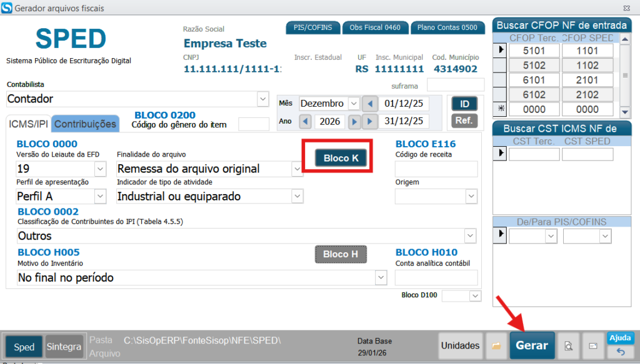Click the Gerar button
Viewport: 640px width, 364px height.
pyautogui.click(x=532, y=345)
